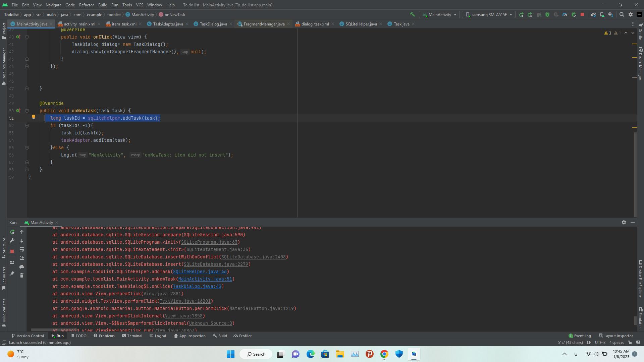
Task: Open the VCS menu
Action: click(x=140, y=5)
